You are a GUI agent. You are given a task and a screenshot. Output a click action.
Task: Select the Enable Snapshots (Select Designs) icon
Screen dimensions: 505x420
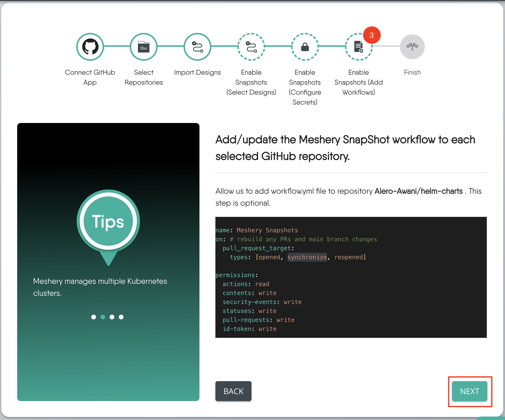coord(251,47)
